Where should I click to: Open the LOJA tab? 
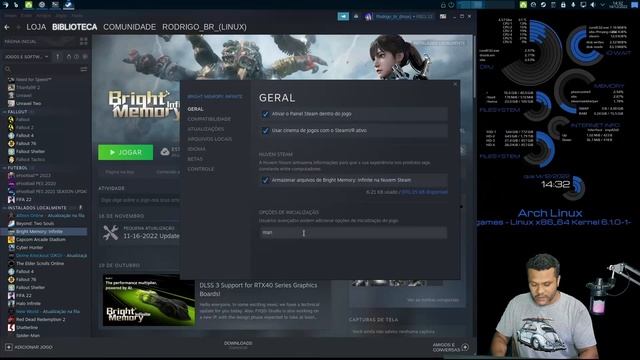tap(36, 27)
